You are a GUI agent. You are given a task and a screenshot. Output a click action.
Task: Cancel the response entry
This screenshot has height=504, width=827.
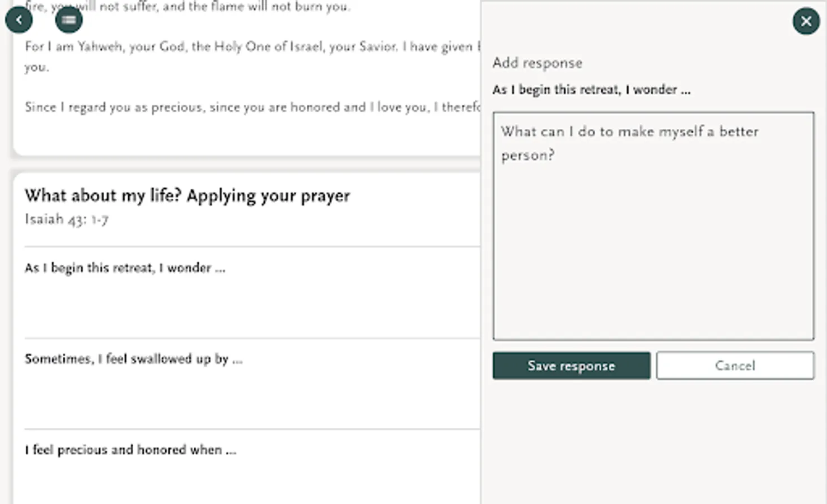coord(735,365)
